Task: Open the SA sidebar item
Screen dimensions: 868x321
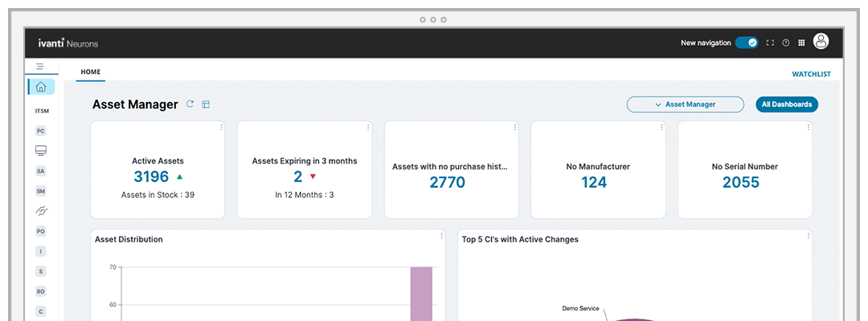Action: click(40, 171)
